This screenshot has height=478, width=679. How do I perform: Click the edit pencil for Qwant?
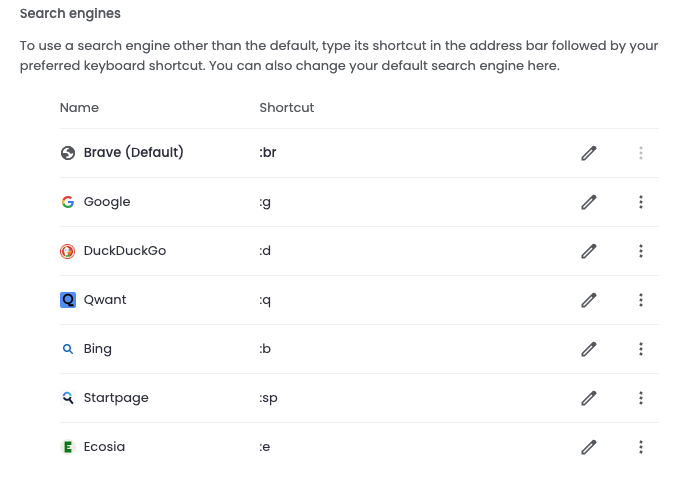point(588,300)
